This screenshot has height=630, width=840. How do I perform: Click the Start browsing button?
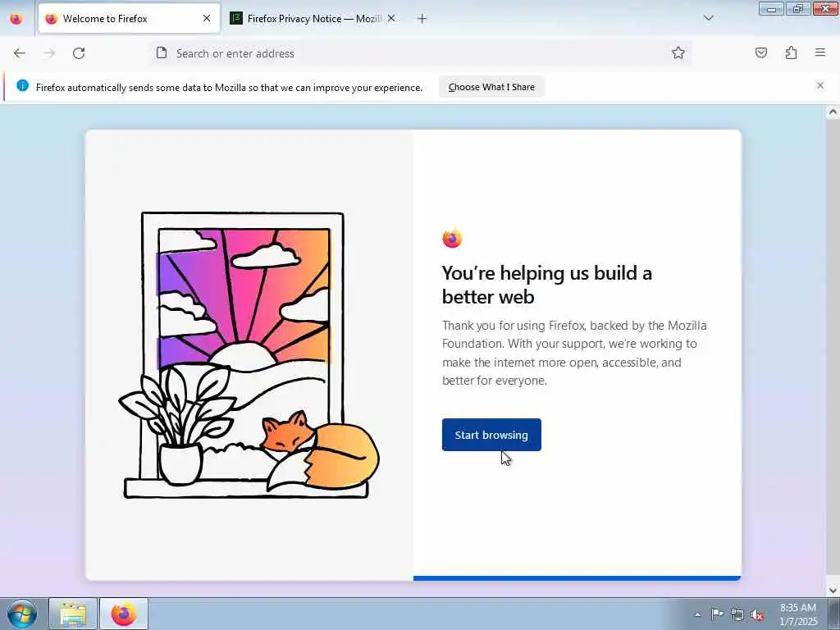tap(491, 435)
